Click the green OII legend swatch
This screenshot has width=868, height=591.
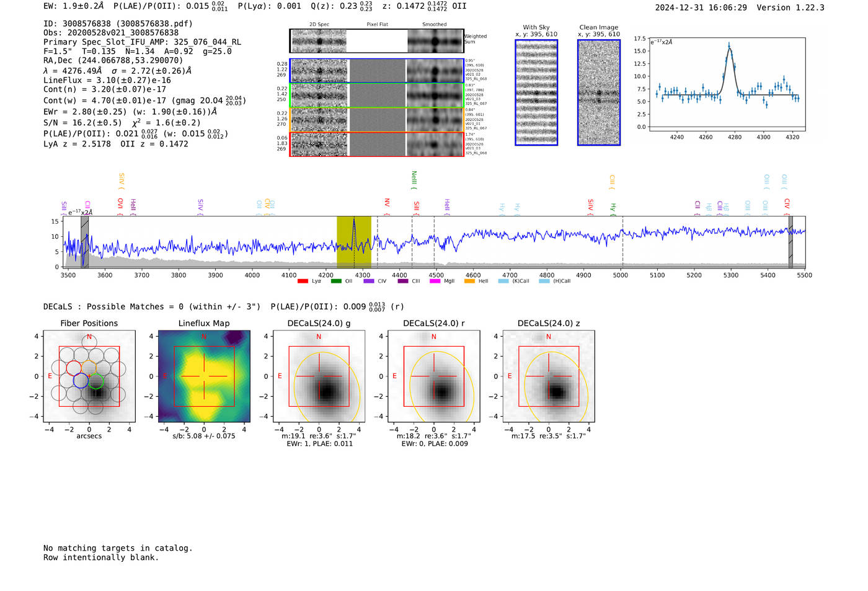(336, 282)
